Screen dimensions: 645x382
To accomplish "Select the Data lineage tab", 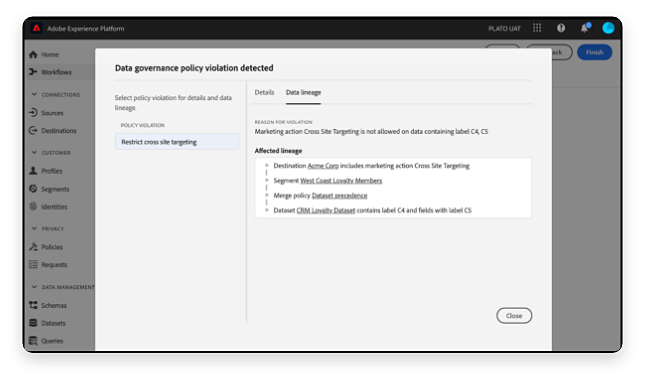I will (303, 93).
